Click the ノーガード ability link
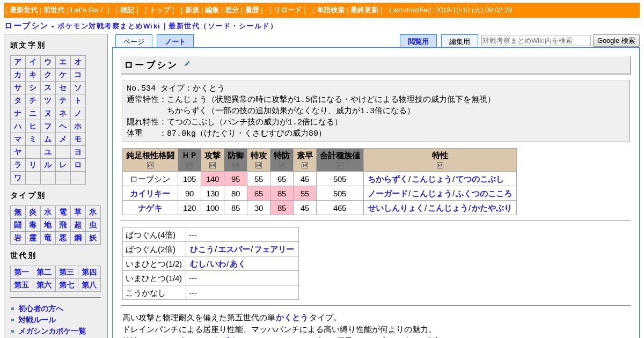This screenshot has width=644, height=338. pyautogui.click(x=387, y=194)
